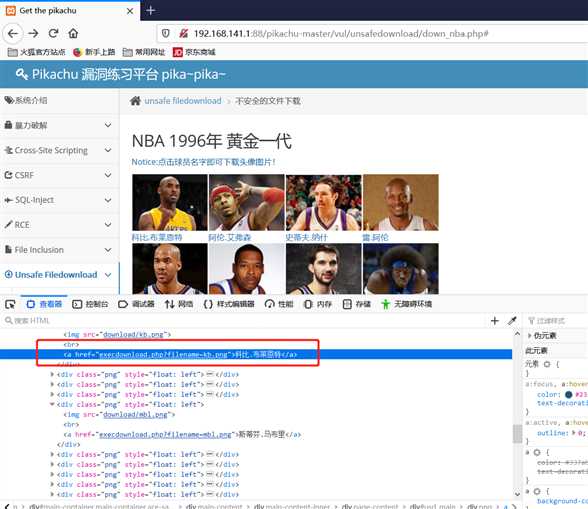Image resolution: width=588 pixels, height=509 pixels.
Task: Switch to the 查看器 inspector tab
Action: [x=44, y=304]
